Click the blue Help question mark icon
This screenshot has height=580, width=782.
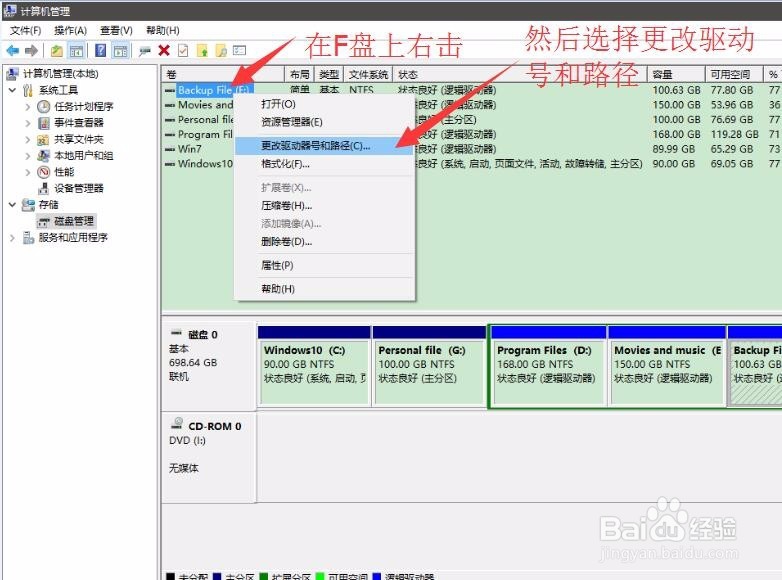click(x=101, y=50)
